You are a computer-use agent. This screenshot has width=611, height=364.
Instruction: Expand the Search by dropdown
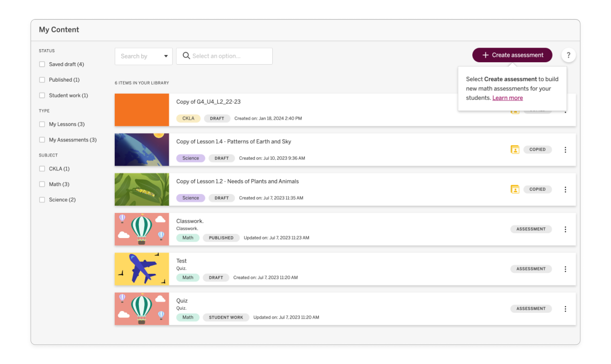[x=143, y=56]
